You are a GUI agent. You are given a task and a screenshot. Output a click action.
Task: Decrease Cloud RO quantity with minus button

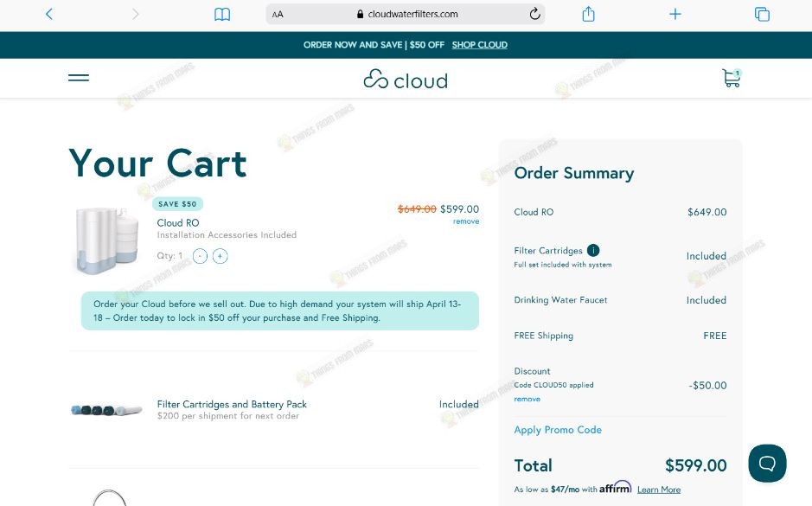click(x=200, y=256)
